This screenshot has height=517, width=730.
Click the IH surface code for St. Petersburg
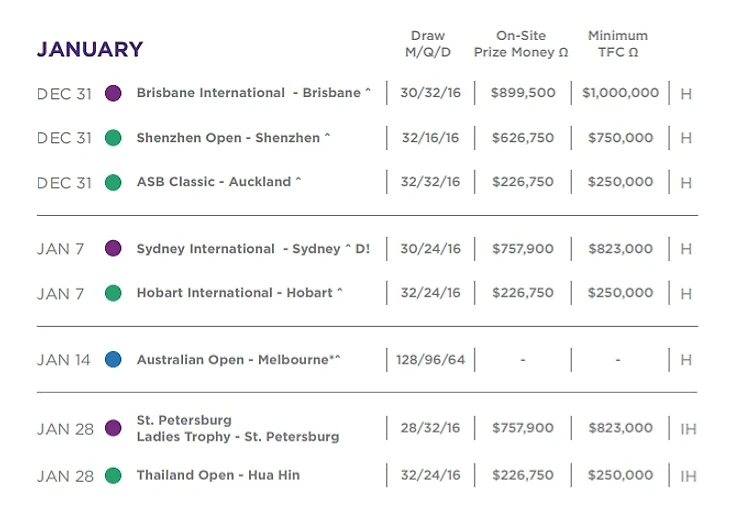(x=688, y=429)
